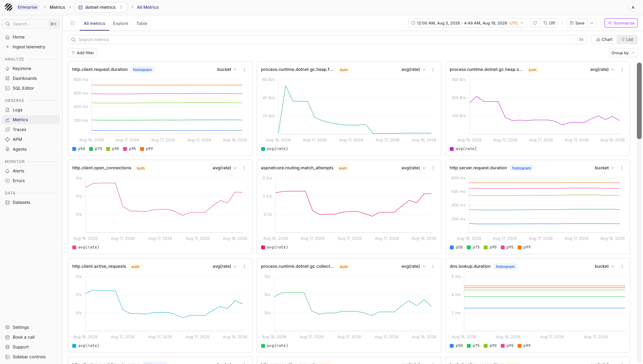Open Book a call link

[31, 337]
